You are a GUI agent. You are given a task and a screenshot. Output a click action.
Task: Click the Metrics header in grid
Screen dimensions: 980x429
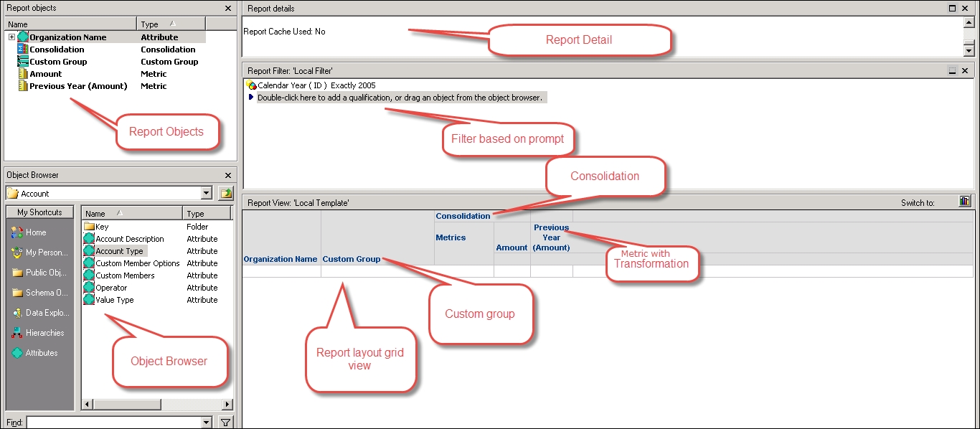[x=451, y=237]
